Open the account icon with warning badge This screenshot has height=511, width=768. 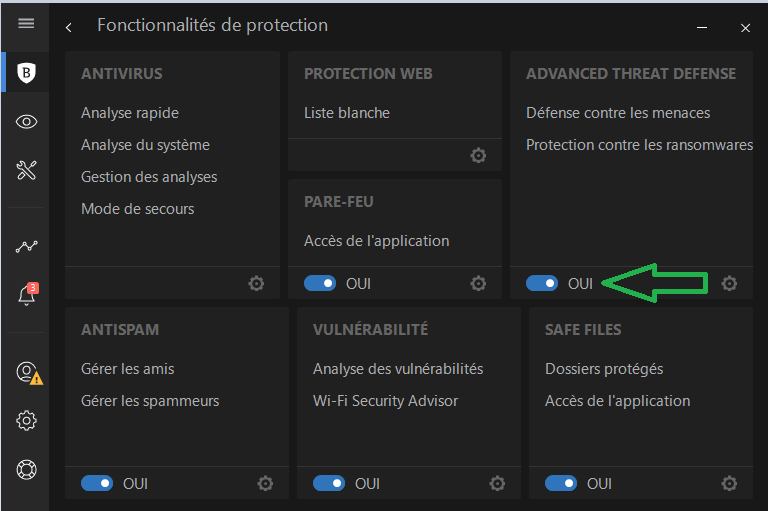point(29,373)
